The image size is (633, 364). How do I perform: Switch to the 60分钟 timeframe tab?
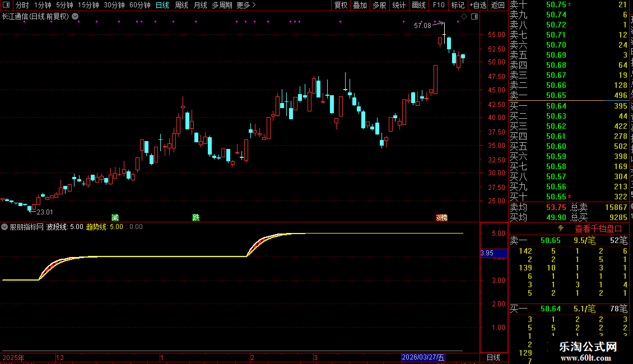tap(139, 5)
